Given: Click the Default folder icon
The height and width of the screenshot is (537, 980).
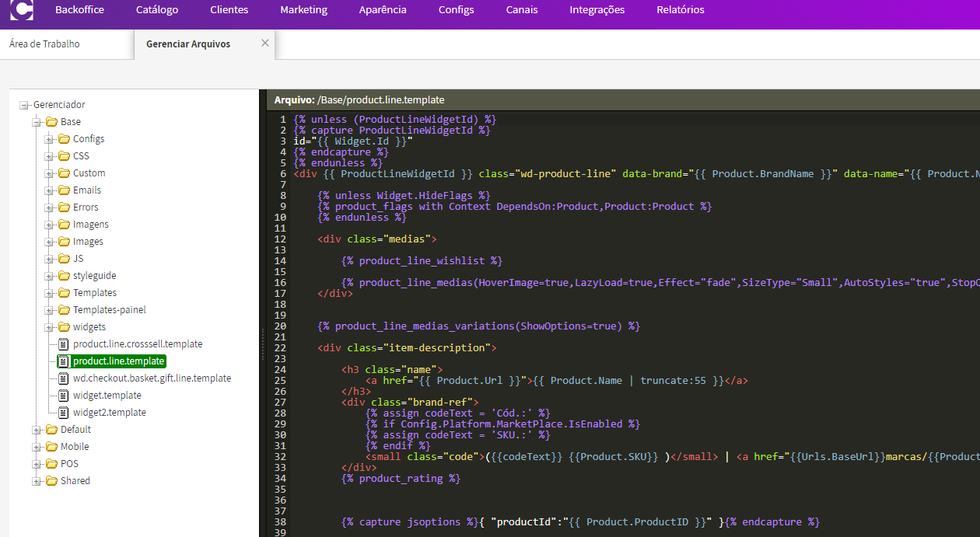Looking at the screenshot, I should pyautogui.click(x=51, y=430).
